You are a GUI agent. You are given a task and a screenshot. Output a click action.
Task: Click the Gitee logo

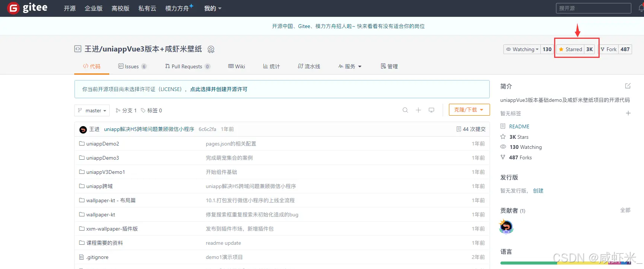pyautogui.click(x=28, y=8)
